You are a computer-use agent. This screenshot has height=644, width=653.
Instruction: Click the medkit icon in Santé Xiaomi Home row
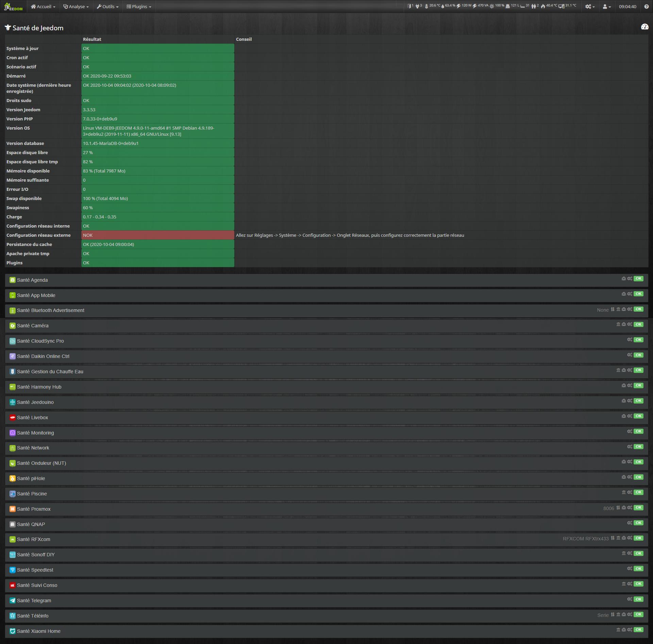pos(623,629)
